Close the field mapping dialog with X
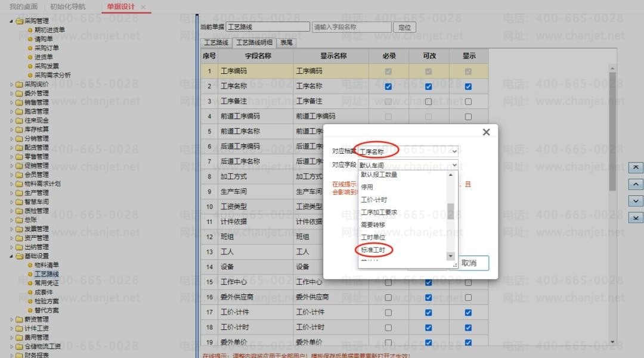The image size is (644, 358). point(487,132)
